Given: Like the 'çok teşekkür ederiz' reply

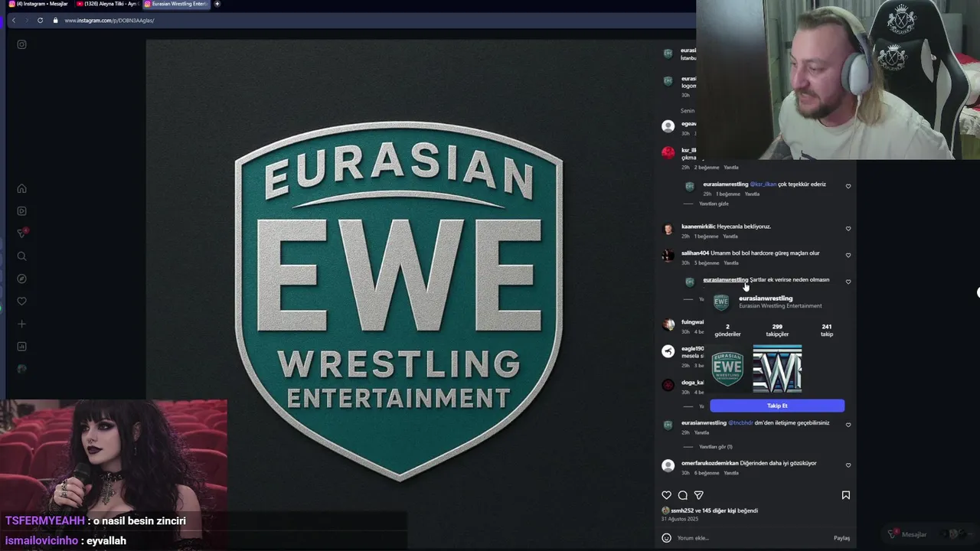Looking at the screenshot, I should pyautogui.click(x=848, y=186).
